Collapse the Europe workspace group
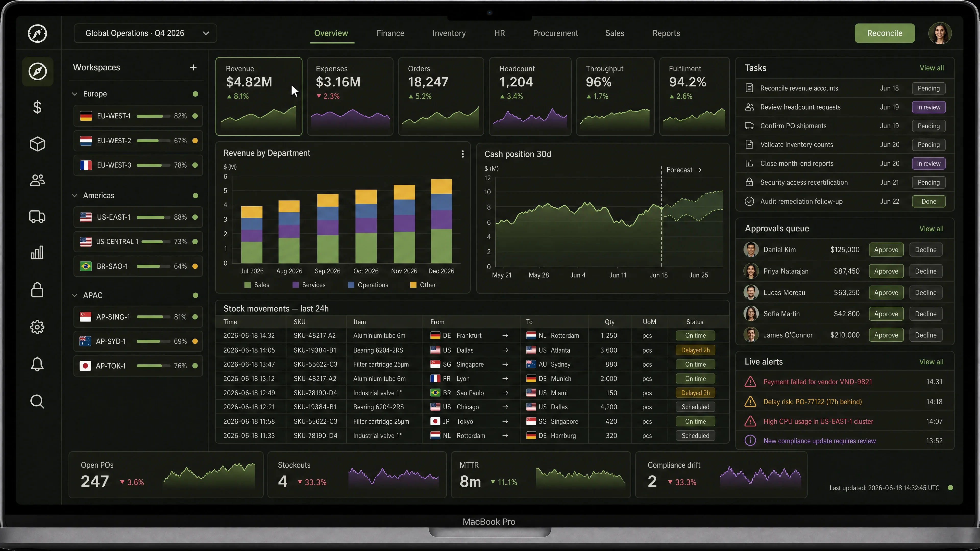The height and width of the screenshot is (551, 980). point(75,94)
